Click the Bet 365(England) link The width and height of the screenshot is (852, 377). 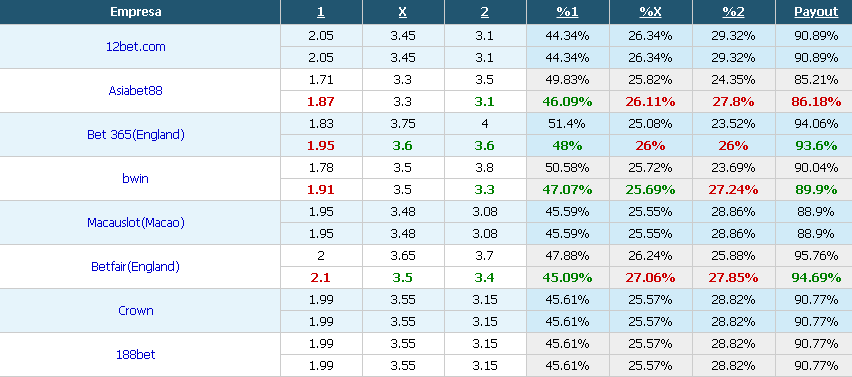click(135, 135)
